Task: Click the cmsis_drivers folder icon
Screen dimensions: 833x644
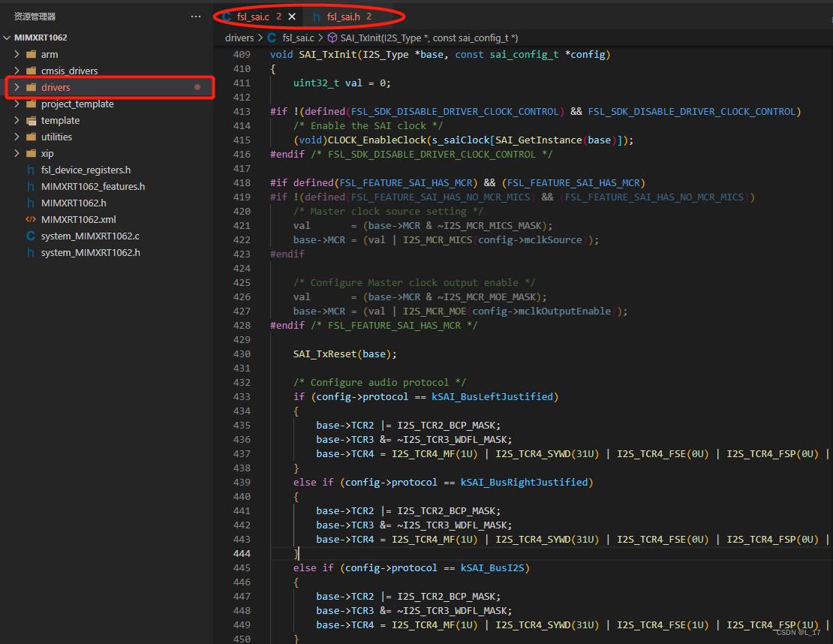Action: click(x=32, y=71)
